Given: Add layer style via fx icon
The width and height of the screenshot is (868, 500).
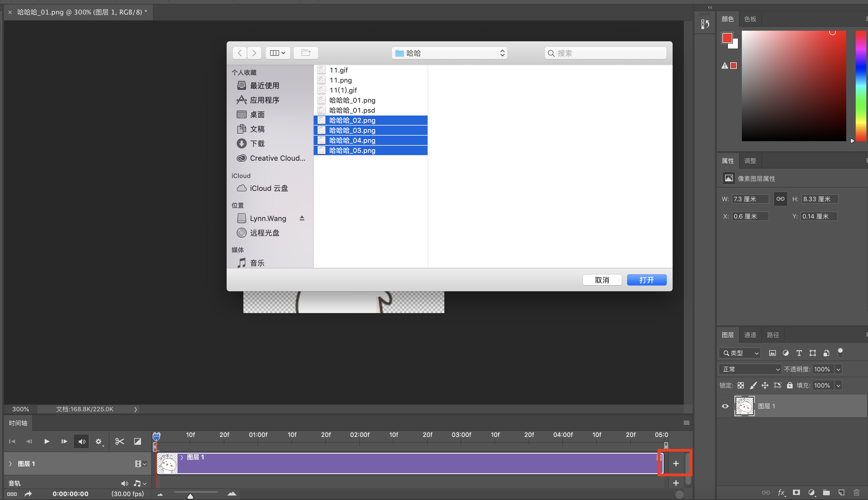Looking at the screenshot, I should [781, 493].
